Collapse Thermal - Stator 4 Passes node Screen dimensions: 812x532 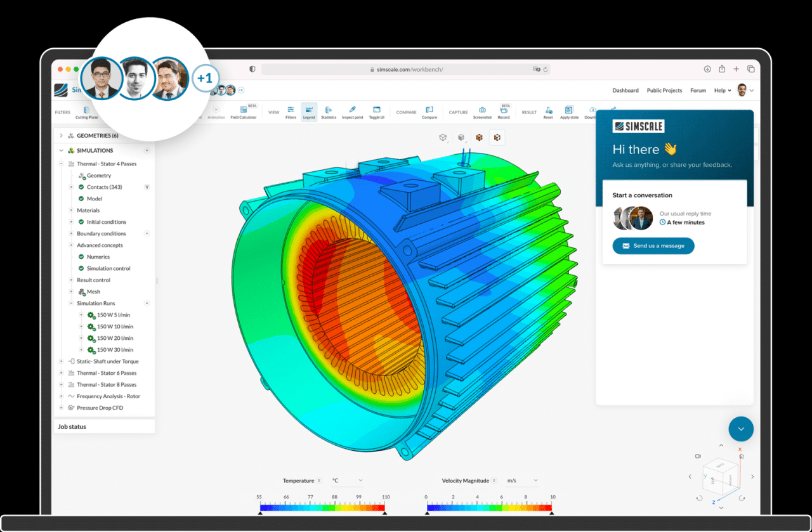62,164
